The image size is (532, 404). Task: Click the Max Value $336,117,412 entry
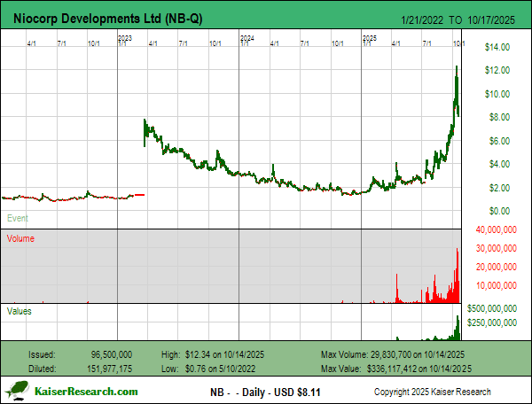tap(396, 369)
